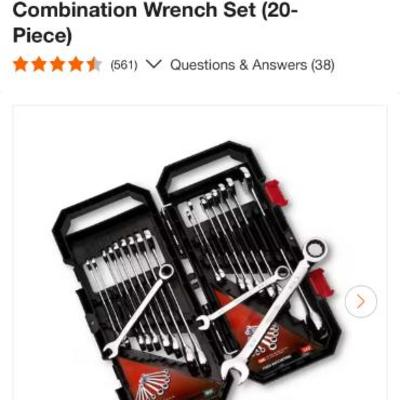The height and width of the screenshot is (400, 400).
Task: Click the large ratcheting wrench head
Action: pyautogui.click(x=315, y=248)
